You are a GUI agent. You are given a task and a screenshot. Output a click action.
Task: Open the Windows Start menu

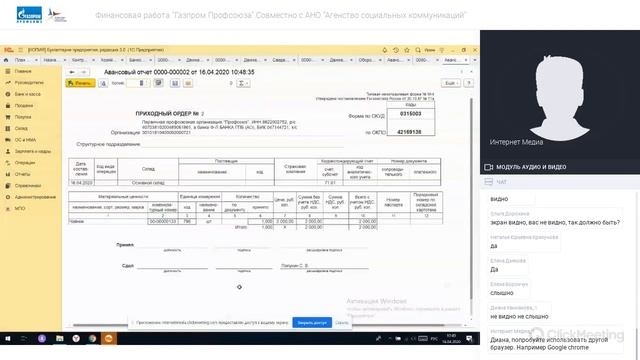(x=7, y=339)
